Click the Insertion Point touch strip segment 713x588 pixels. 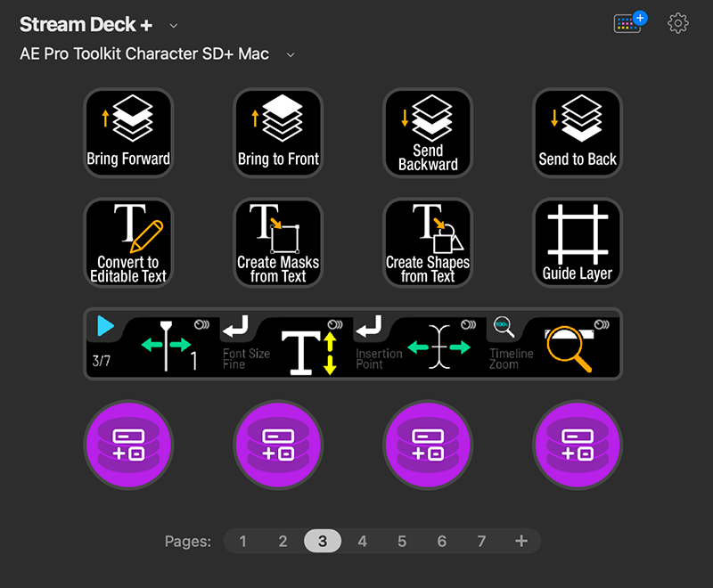[420, 344]
